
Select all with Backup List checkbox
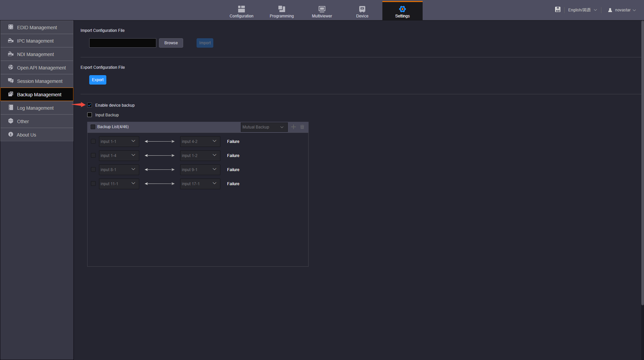coord(93,127)
